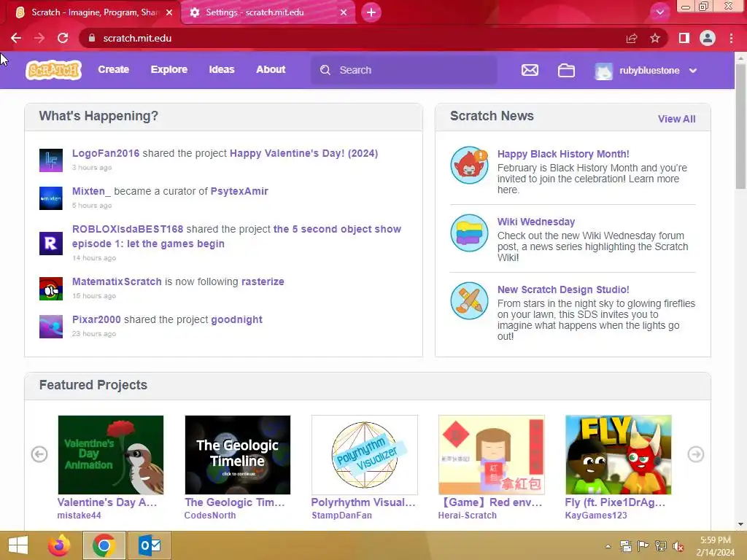Click the Chrome taskbar icon
Image resolution: width=747 pixels, height=560 pixels.
coord(104,545)
